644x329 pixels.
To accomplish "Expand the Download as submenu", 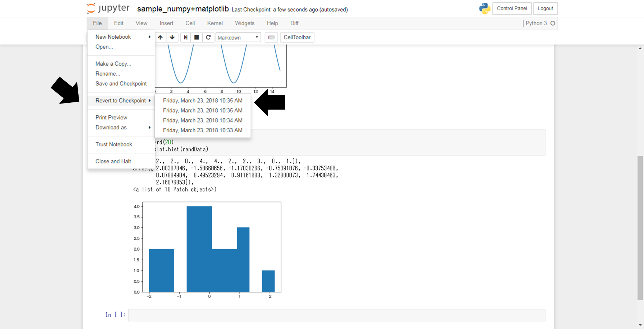I will click(x=121, y=128).
